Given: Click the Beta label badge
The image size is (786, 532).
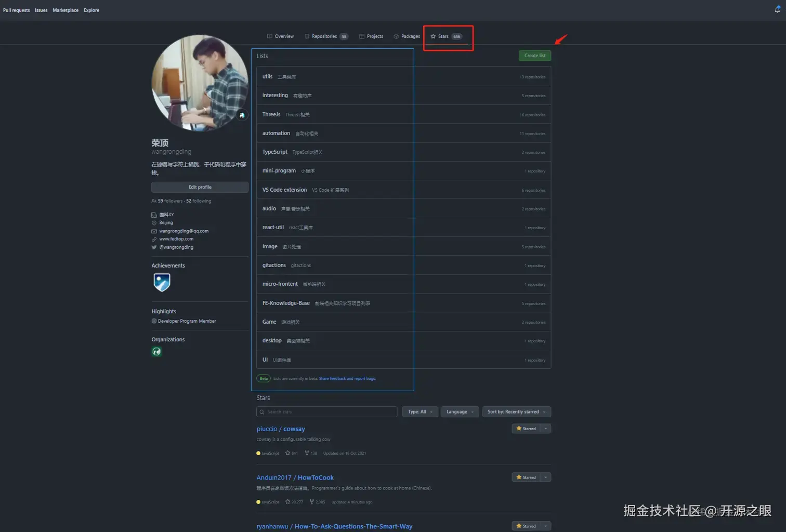Looking at the screenshot, I should pyautogui.click(x=264, y=378).
